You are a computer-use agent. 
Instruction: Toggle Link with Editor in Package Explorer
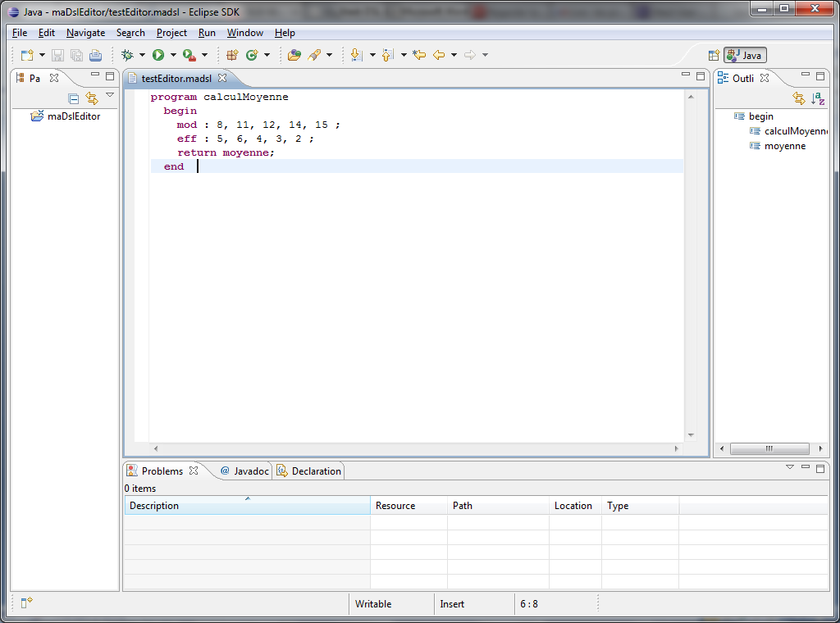[x=92, y=98]
